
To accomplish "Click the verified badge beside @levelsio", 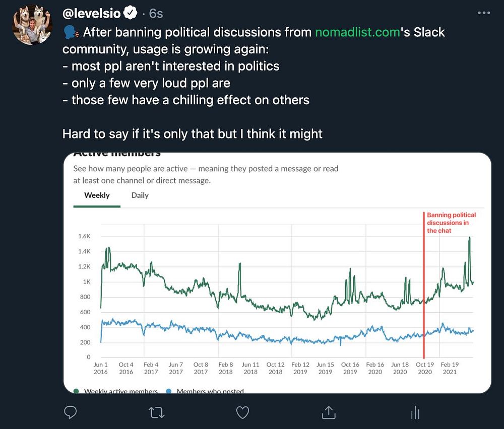I will (x=131, y=13).
